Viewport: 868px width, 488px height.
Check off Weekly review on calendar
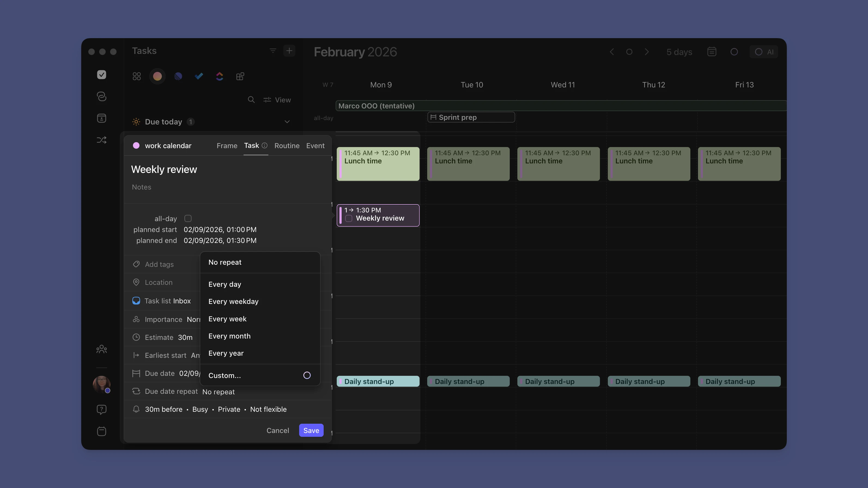click(x=349, y=219)
